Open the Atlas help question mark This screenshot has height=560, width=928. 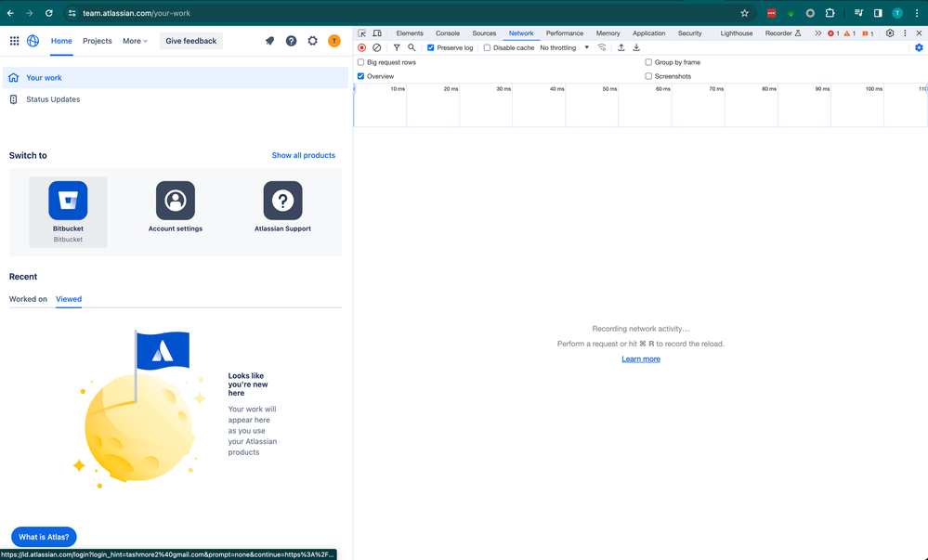pyautogui.click(x=291, y=41)
